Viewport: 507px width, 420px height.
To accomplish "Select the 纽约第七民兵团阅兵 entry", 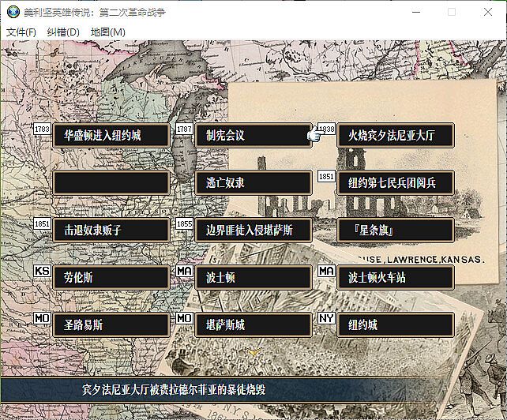I will pos(396,182).
